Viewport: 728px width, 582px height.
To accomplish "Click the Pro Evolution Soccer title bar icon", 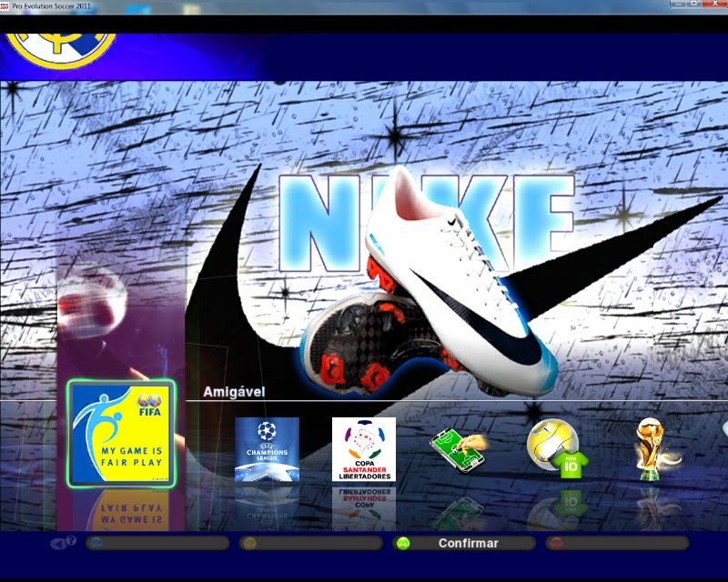I will (x=5, y=5).
